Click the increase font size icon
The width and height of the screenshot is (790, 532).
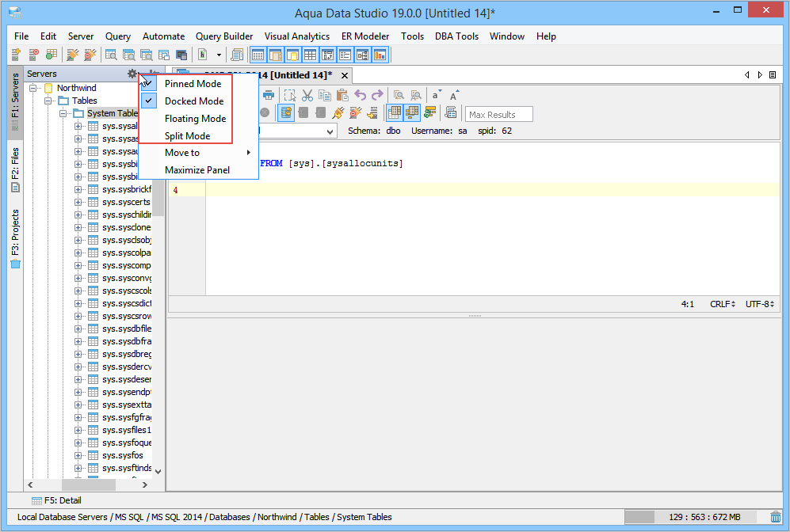(x=453, y=95)
